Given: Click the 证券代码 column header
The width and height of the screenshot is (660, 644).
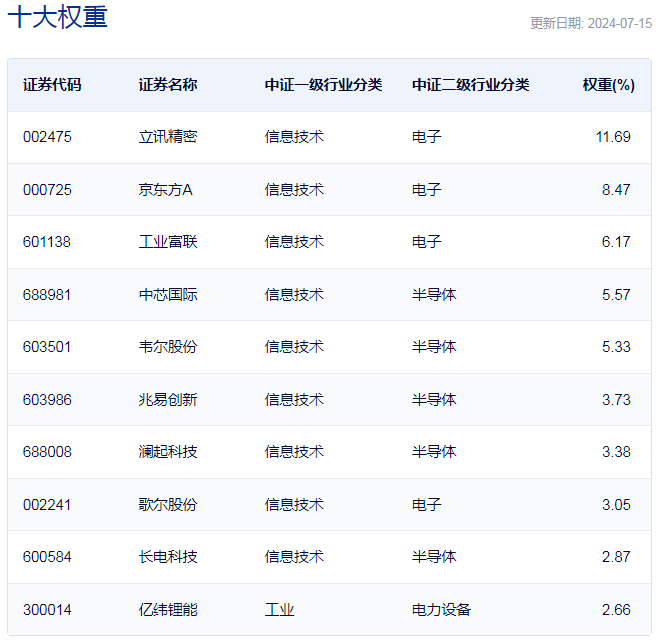Looking at the screenshot, I should tap(52, 85).
